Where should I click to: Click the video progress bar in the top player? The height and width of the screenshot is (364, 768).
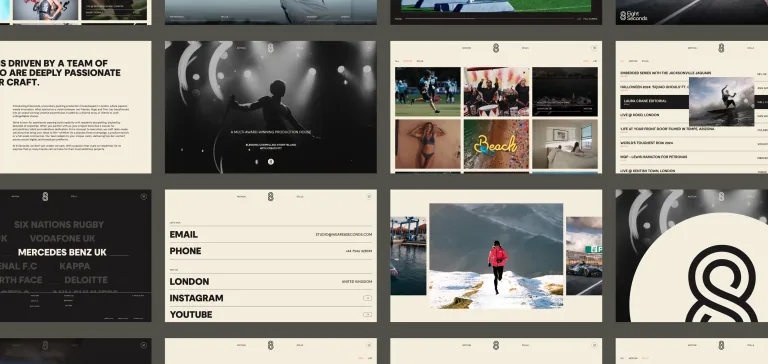pos(489,19)
